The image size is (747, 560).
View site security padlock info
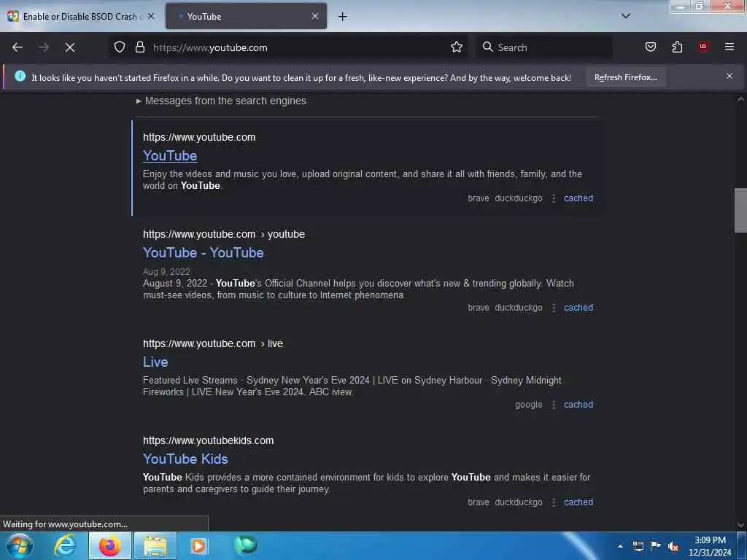click(139, 47)
